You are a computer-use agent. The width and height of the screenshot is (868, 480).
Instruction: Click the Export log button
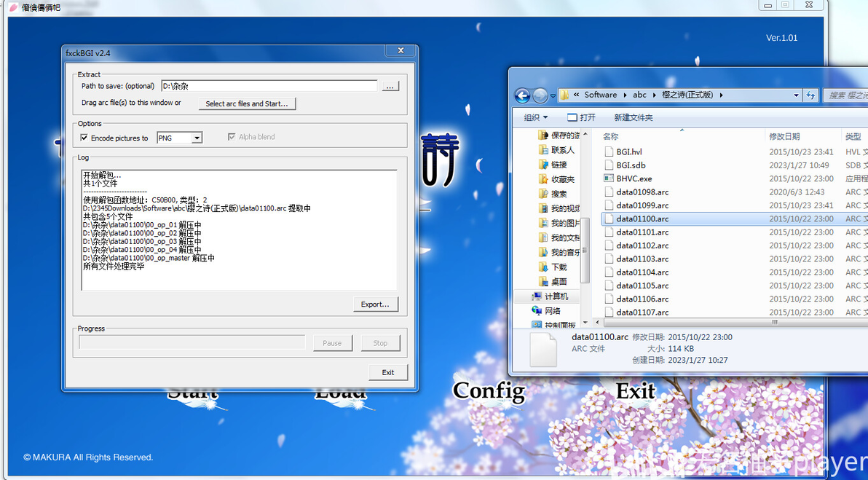tap(375, 304)
